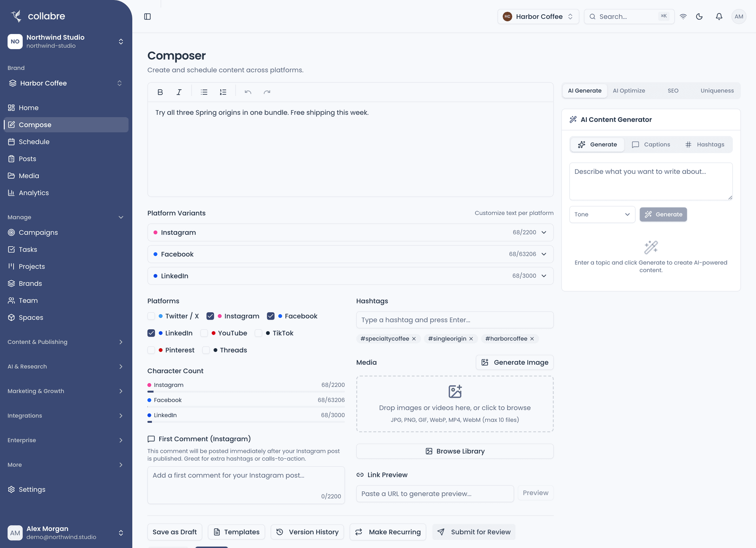Insert a bulleted list
Screen dimensions: 756x548
pyautogui.click(x=204, y=92)
